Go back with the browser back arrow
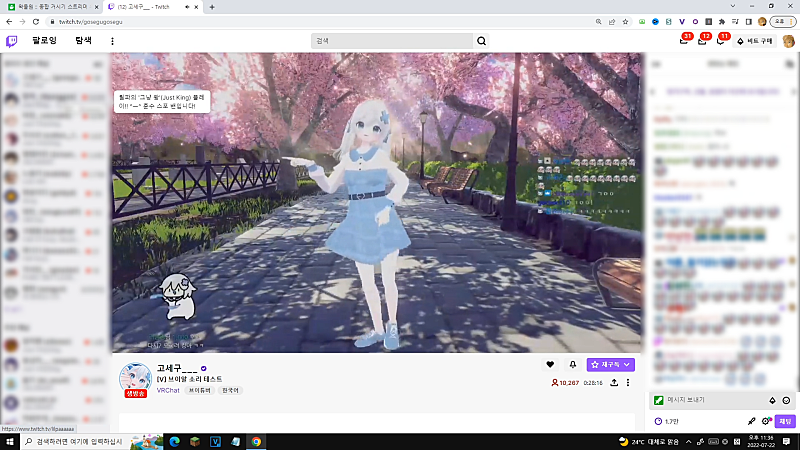Viewport: 800px width, 450px height. pyautogui.click(x=9, y=21)
